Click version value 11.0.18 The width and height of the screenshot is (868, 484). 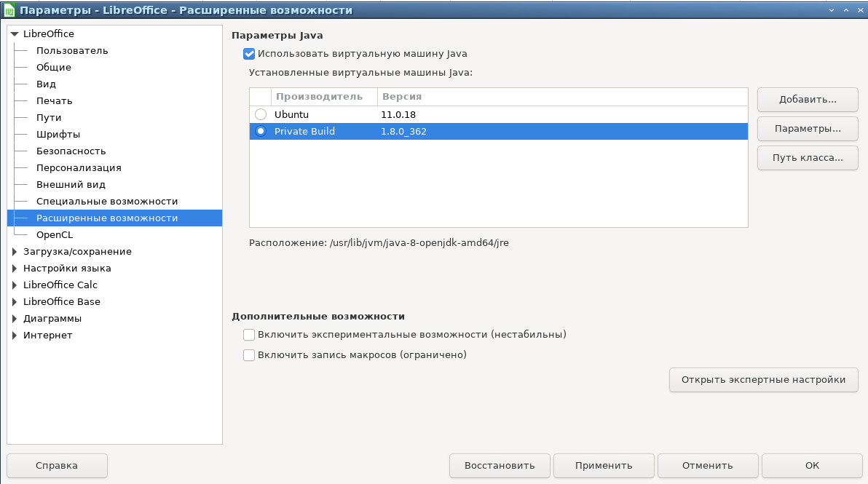click(398, 114)
